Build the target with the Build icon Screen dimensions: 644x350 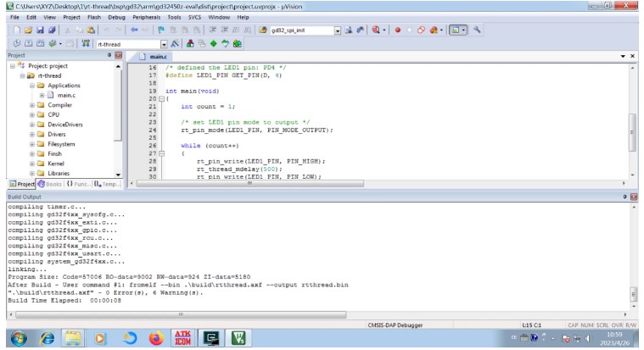click(x=28, y=43)
